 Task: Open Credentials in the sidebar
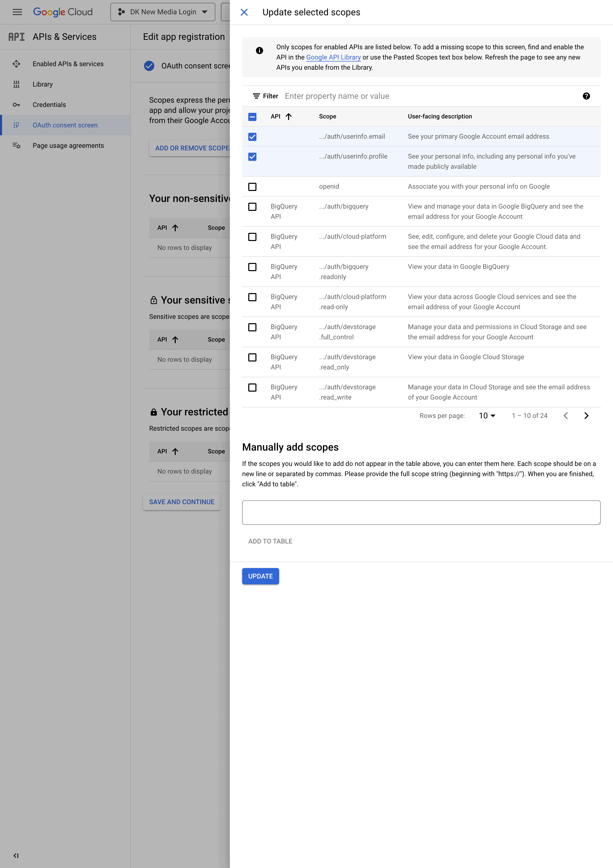point(49,105)
